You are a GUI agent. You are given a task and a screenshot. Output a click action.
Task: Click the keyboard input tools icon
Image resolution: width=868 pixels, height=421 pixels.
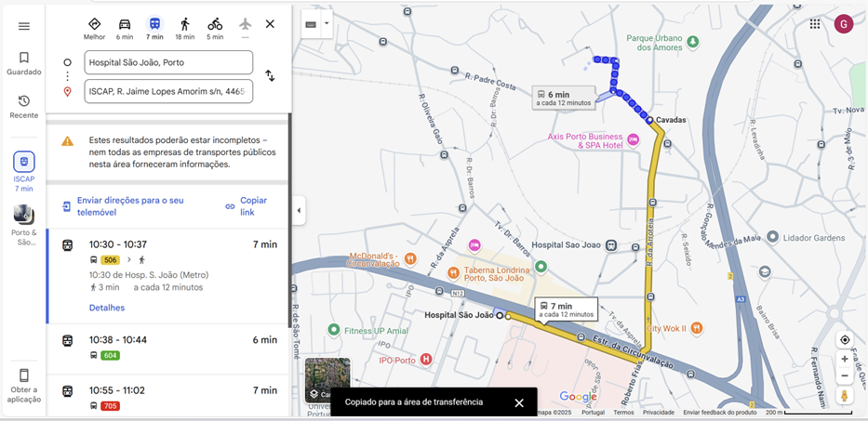(x=311, y=24)
